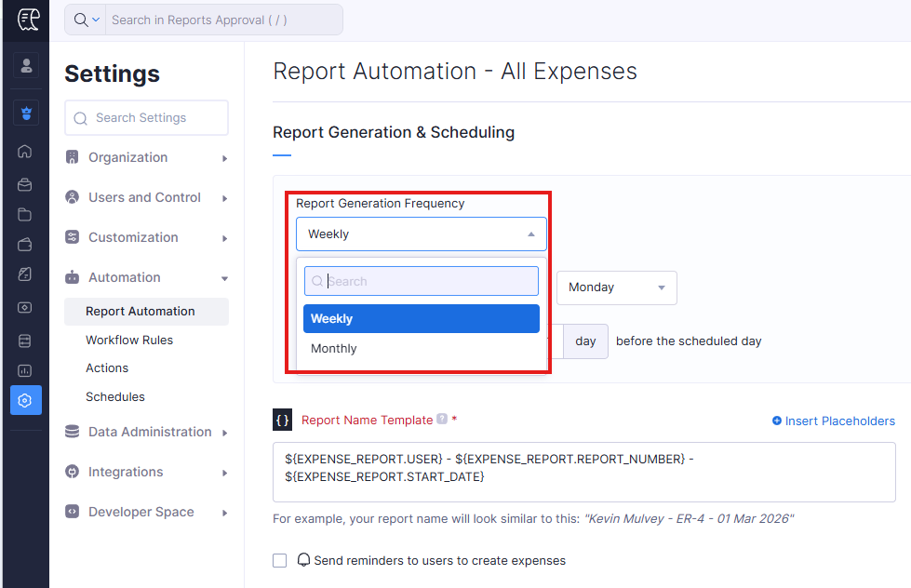
Task: Open the Home icon in left rail
Action: tap(25, 152)
